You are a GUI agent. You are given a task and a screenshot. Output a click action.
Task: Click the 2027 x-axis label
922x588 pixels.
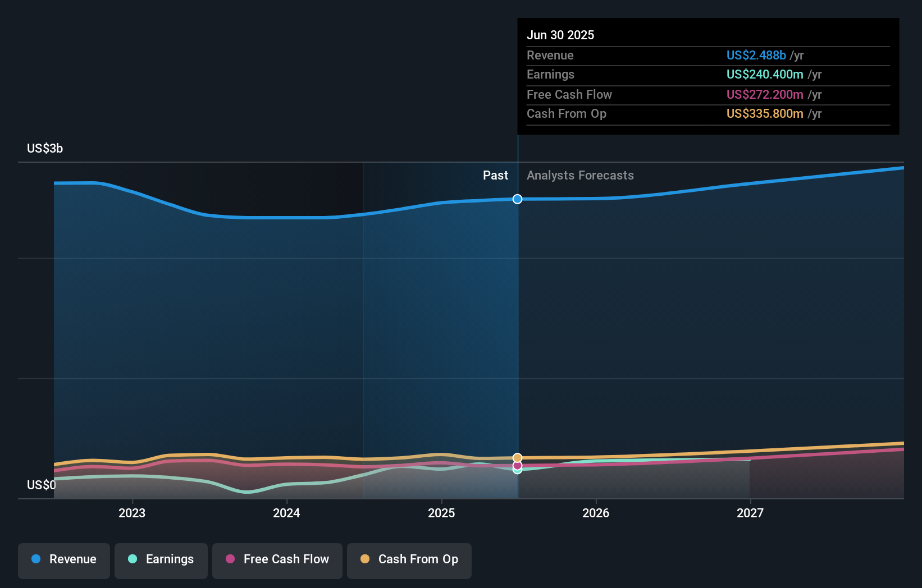tap(750, 513)
